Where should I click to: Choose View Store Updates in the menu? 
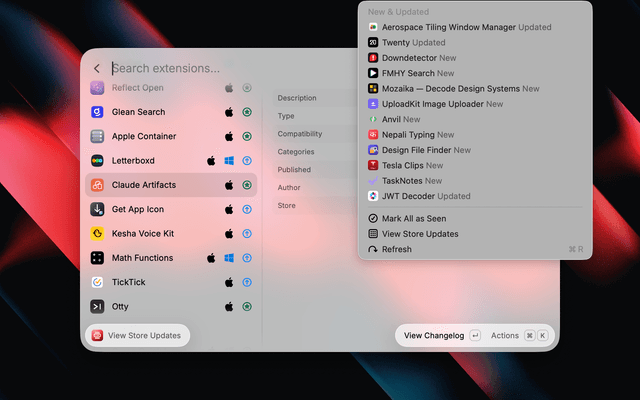[475, 234]
